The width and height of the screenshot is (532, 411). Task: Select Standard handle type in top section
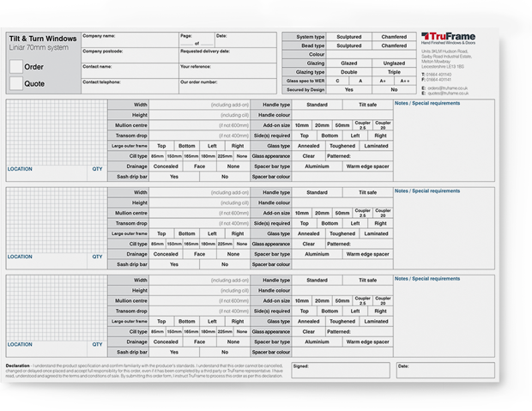tap(317, 105)
